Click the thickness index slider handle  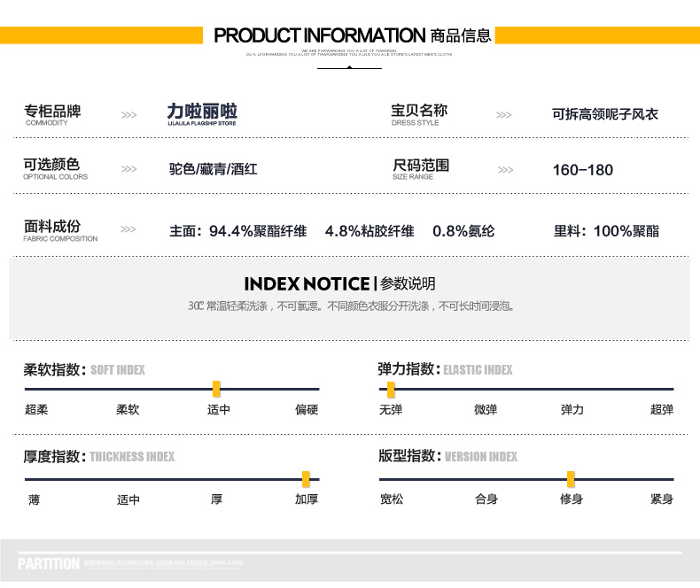pyautogui.click(x=306, y=479)
